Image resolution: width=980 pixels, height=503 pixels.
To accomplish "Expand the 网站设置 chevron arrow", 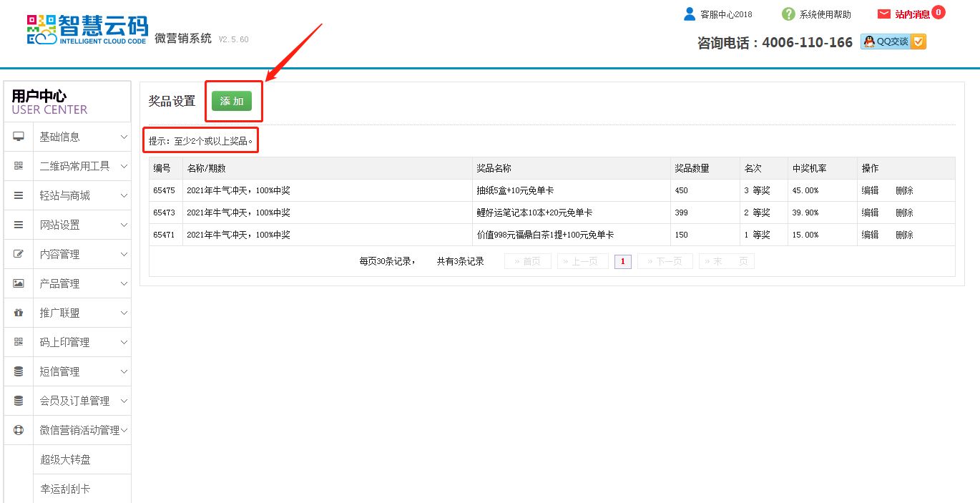I will click(x=124, y=225).
